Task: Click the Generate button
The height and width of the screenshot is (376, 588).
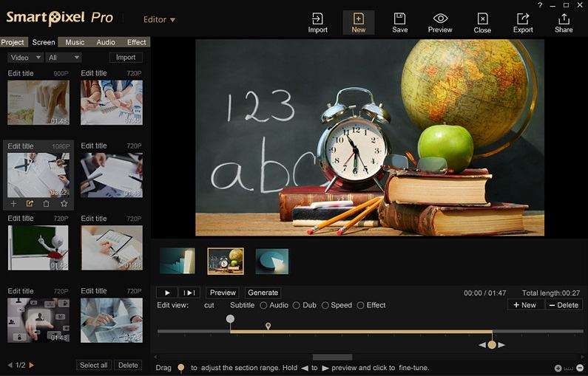Action: coord(263,293)
